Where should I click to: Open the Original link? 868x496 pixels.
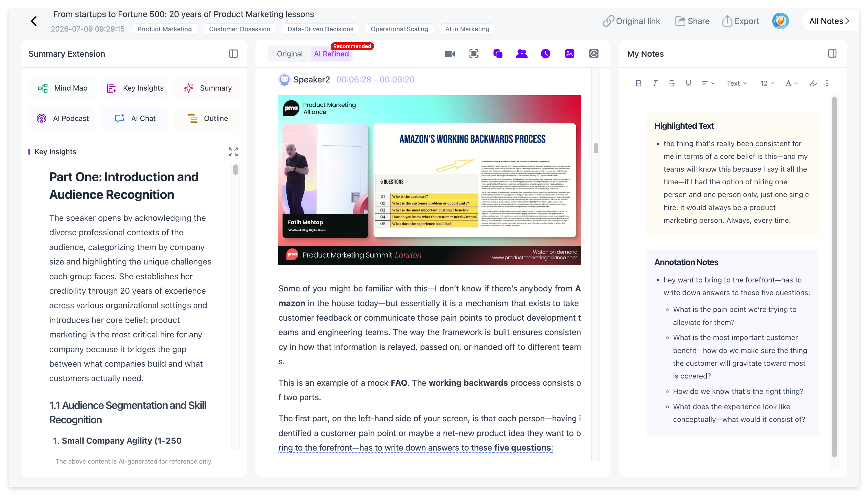point(631,21)
